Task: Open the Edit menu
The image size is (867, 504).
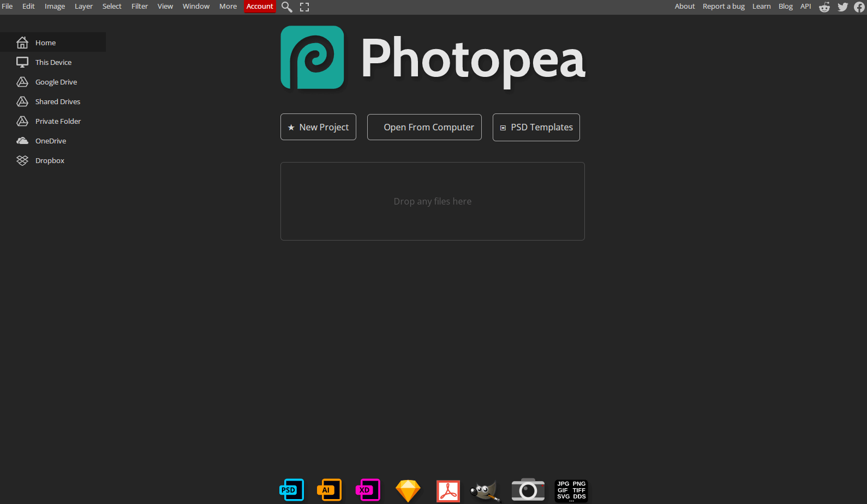Action: (x=28, y=7)
